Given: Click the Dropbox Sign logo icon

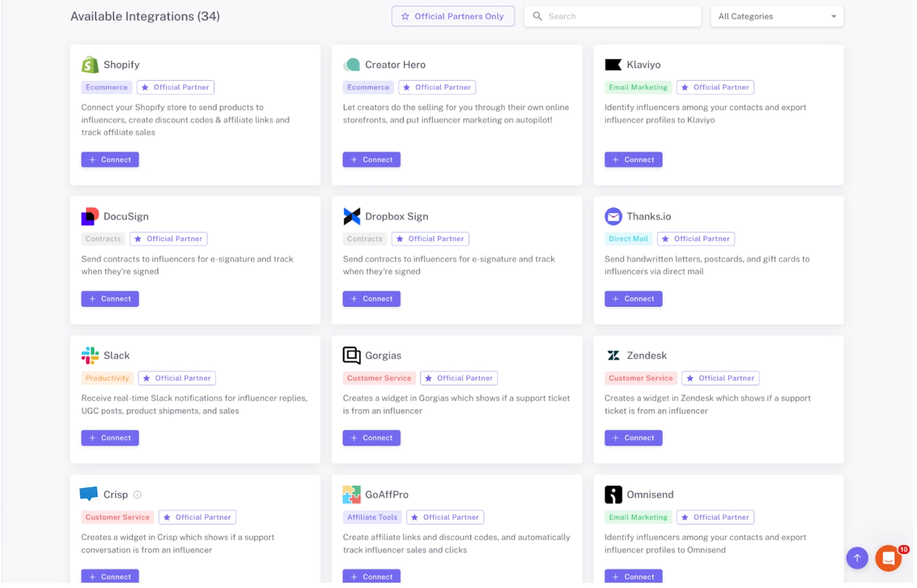Looking at the screenshot, I should (x=351, y=217).
